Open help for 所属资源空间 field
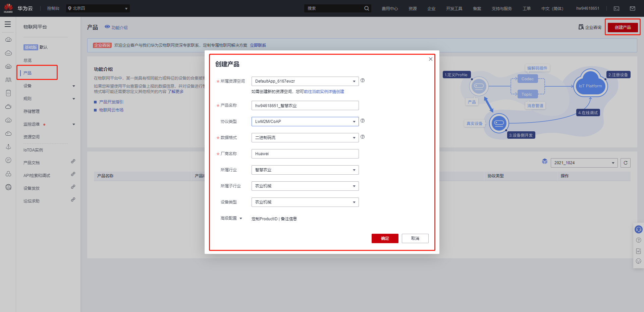The image size is (644, 312). 363,80
